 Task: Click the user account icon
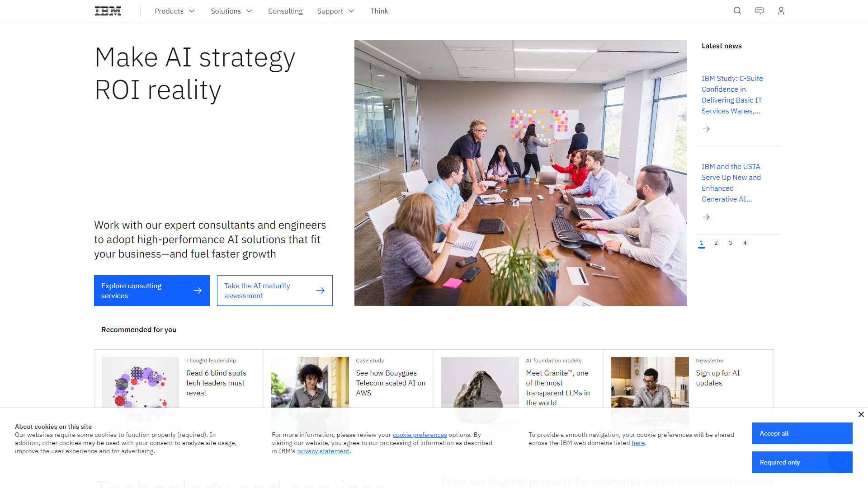tap(781, 11)
